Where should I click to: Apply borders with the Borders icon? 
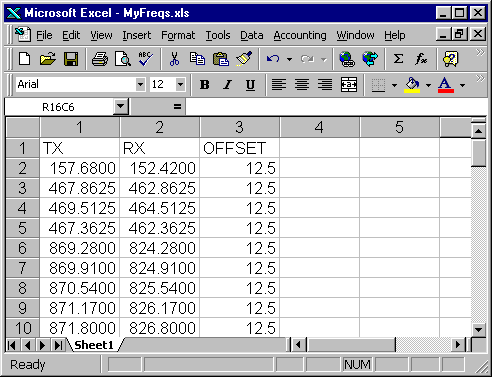[378, 85]
